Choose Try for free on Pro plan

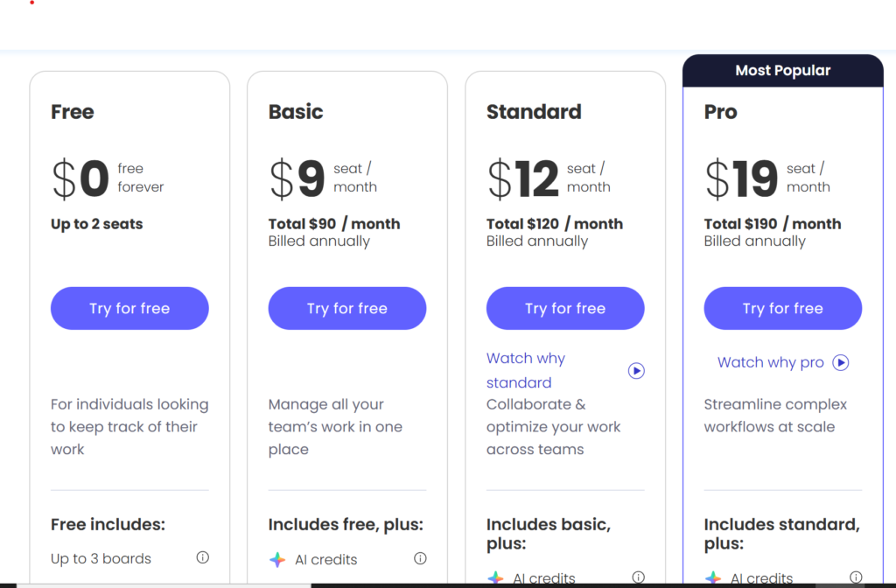[x=783, y=308]
